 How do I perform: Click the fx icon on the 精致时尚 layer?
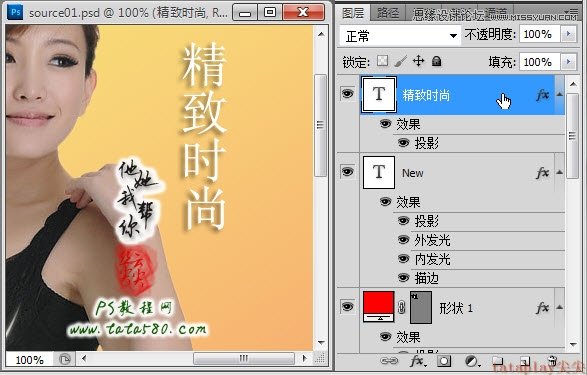[542, 95]
